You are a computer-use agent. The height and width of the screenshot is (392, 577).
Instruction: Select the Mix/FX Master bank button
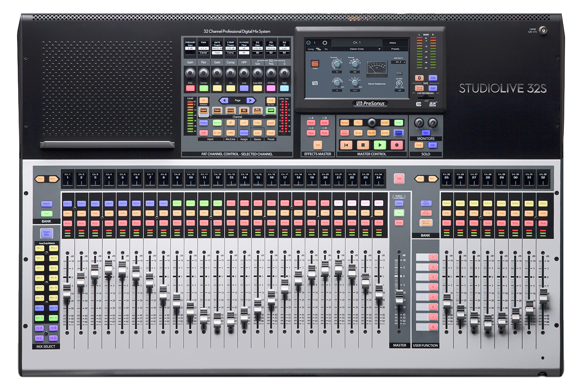coord(426,222)
